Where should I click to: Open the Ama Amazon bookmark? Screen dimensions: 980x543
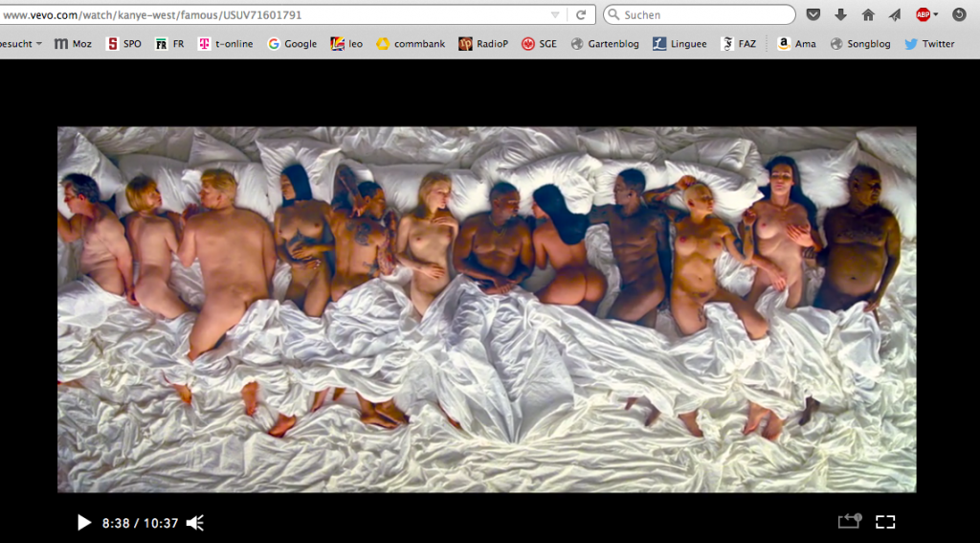point(797,44)
